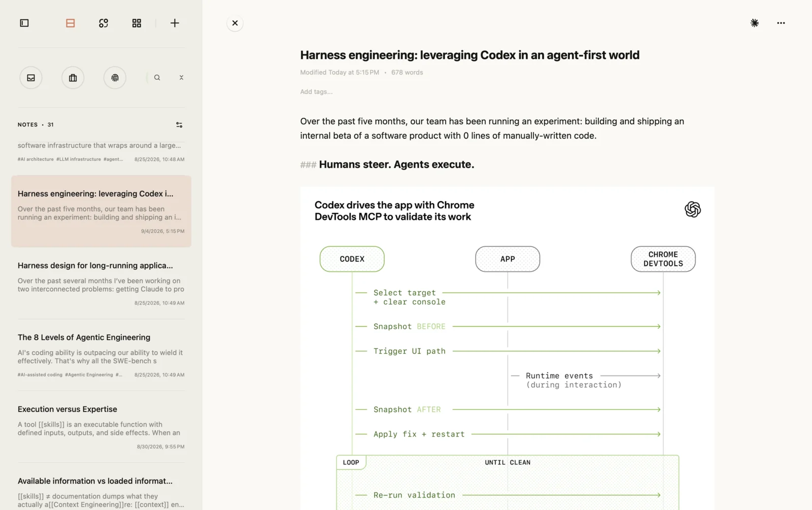Click the search magnifier icon

[x=157, y=78]
